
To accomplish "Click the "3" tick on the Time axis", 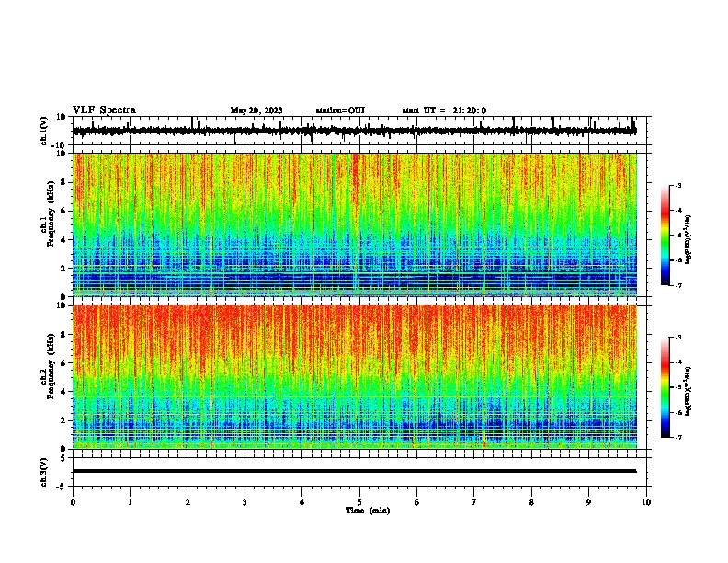I will (245, 502).
